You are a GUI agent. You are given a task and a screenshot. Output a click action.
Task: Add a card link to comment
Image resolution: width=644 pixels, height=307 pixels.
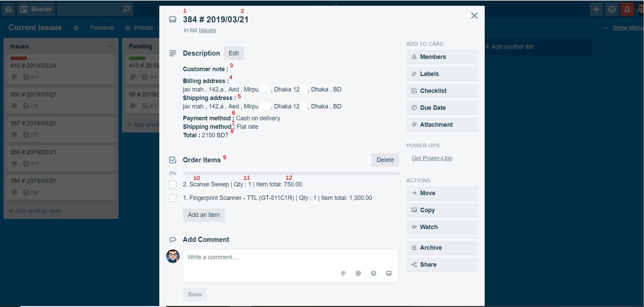point(389,273)
